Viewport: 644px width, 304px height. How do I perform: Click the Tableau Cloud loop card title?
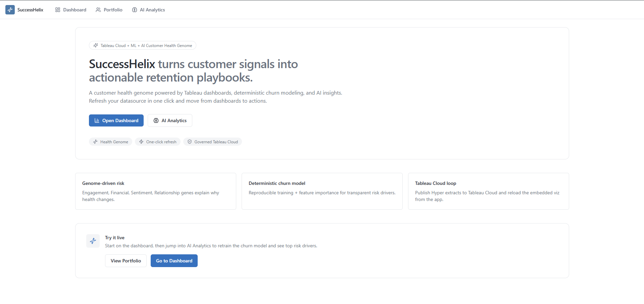tap(436, 183)
